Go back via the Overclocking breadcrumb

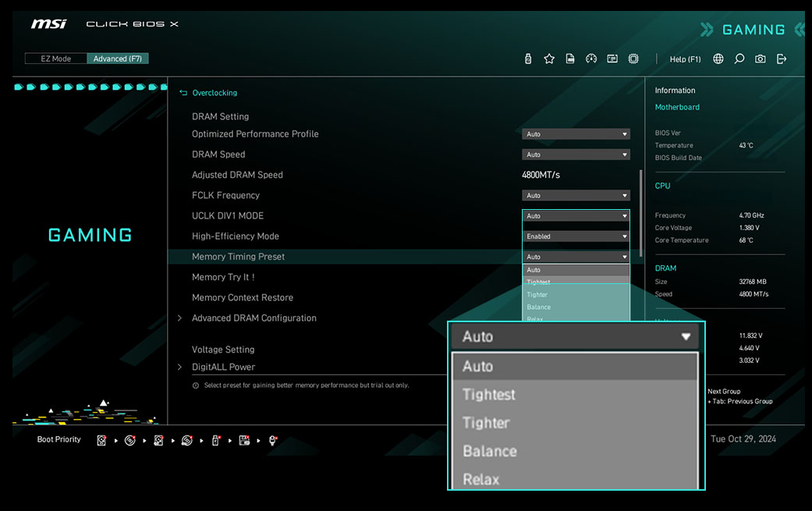[214, 93]
